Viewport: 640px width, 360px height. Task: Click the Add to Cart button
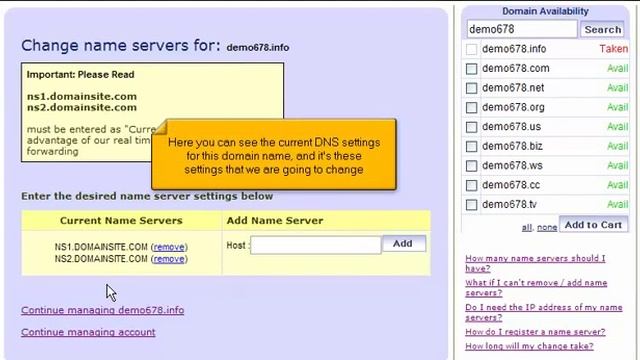click(x=593, y=224)
